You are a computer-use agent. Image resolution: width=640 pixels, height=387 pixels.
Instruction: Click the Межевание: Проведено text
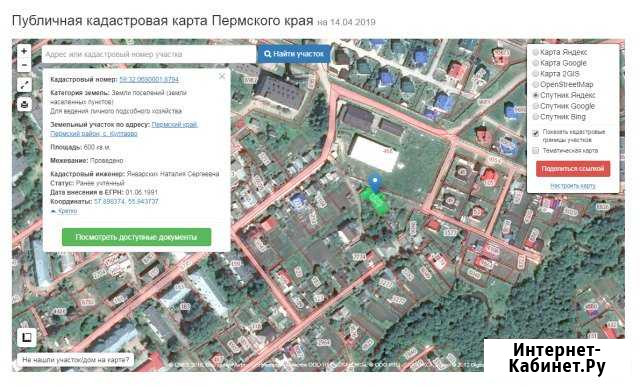(87, 160)
